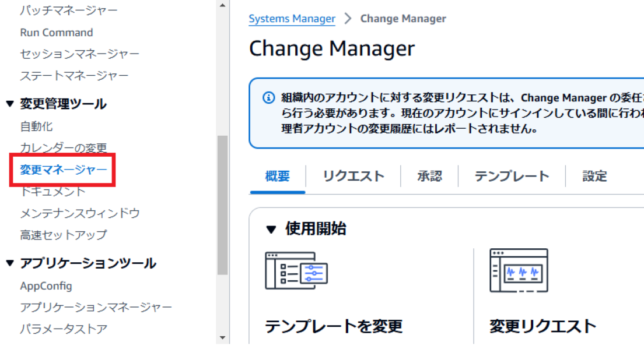Open 高速セットアップ in the sidebar
Screen dimensions: 644x356
64,235
